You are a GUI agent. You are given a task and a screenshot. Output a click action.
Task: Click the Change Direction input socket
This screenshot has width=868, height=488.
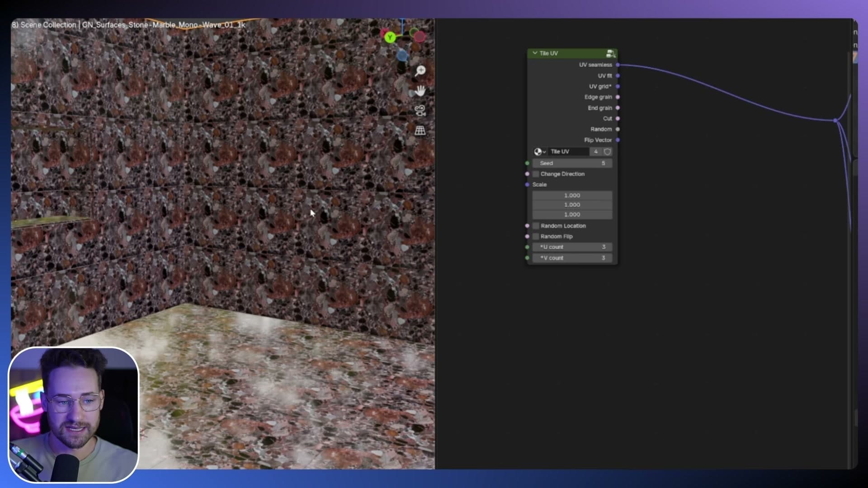tap(527, 174)
